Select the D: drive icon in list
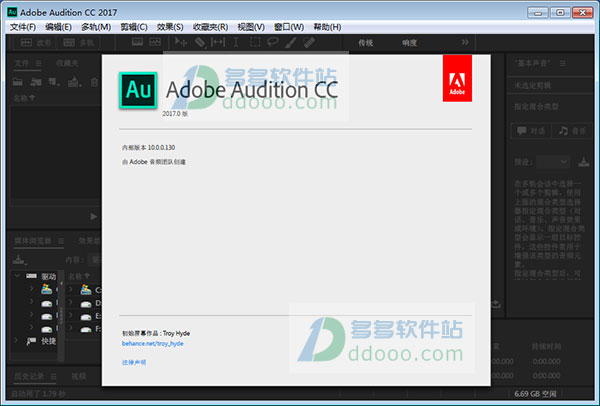This screenshot has height=406, width=600. 86,304
